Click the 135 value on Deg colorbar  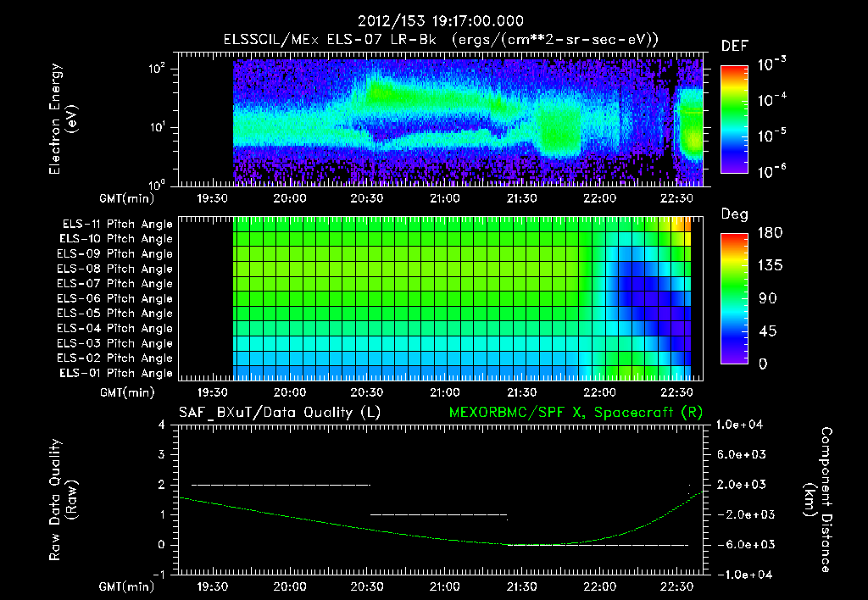(x=770, y=266)
